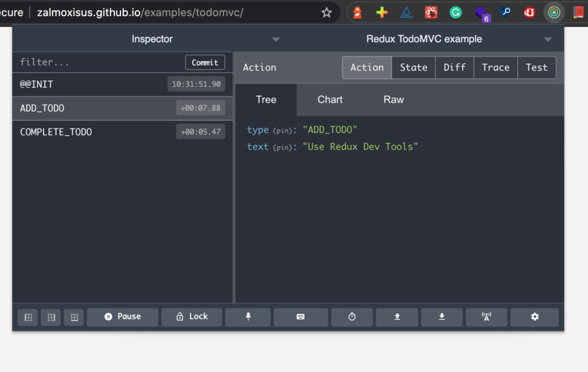The image size is (588, 372).
Task: Pin the text property
Action: coord(282,148)
